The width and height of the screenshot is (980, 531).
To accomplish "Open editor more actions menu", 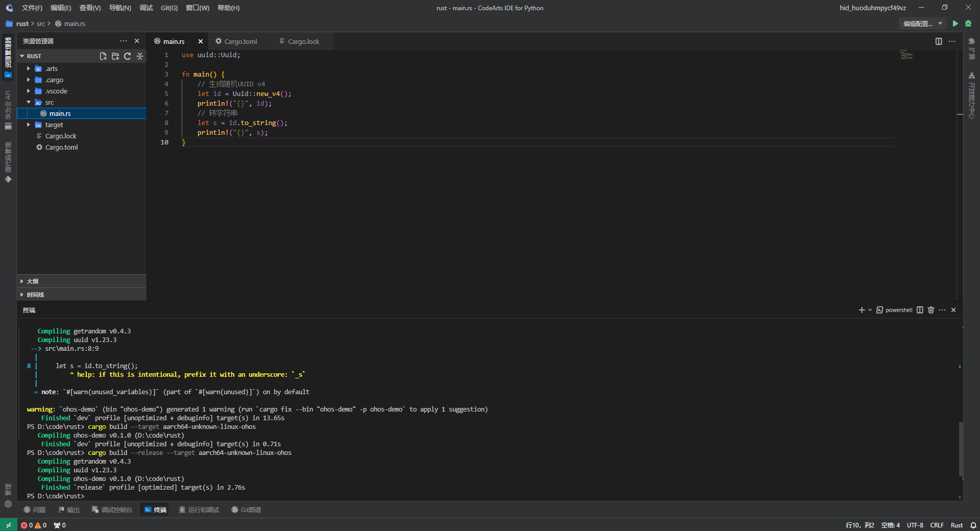I will (x=952, y=41).
